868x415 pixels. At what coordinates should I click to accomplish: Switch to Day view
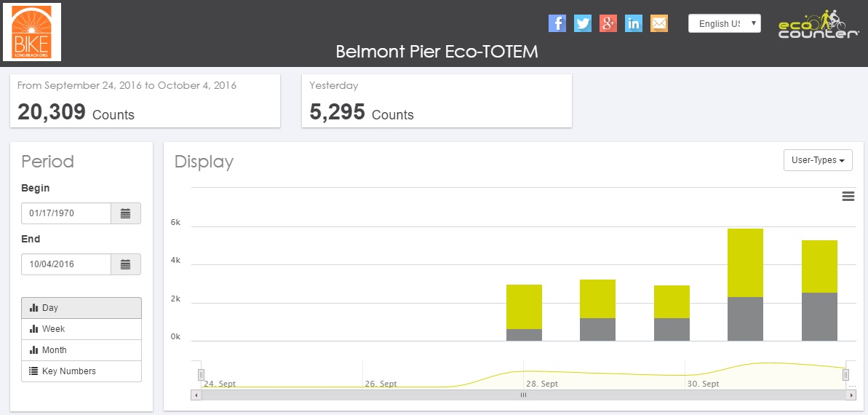(81, 308)
